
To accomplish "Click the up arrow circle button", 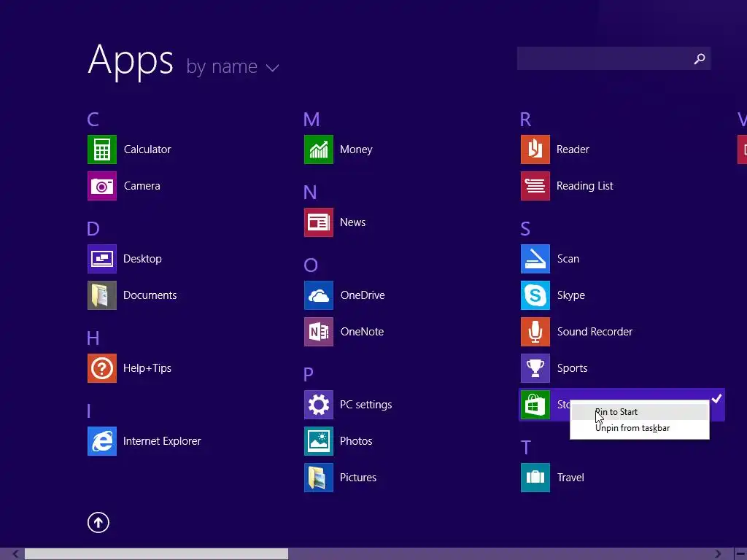I will [98, 523].
